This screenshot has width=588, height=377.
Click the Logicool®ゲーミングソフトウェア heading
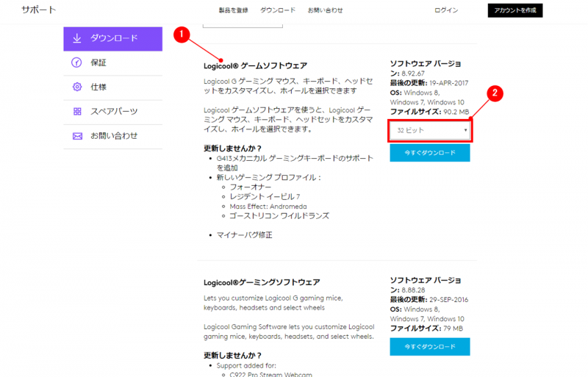(262, 282)
